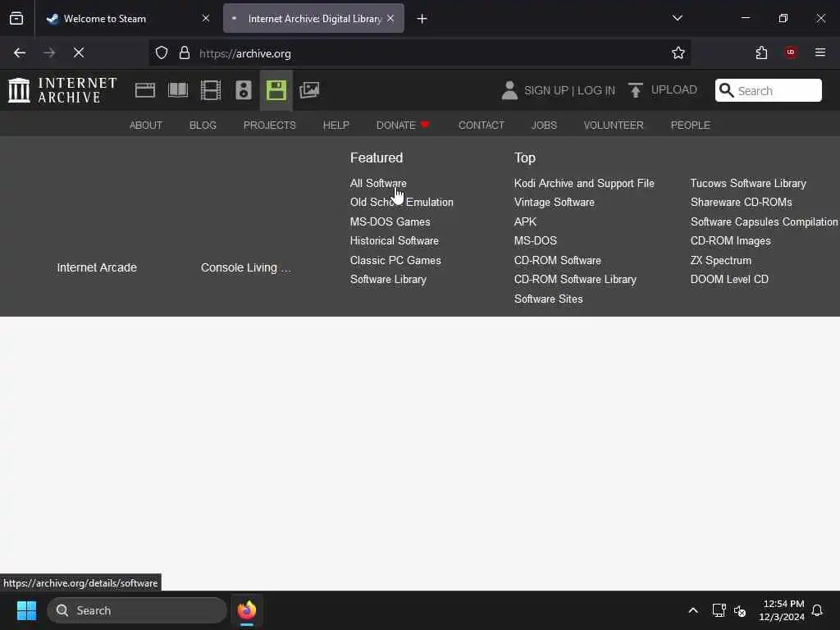Open Kodi Archive and Support File link
The image size is (840, 630).
click(x=584, y=183)
